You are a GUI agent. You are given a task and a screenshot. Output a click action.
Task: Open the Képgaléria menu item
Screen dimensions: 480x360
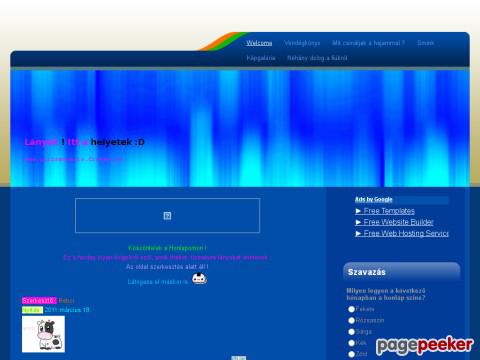pos(261,58)
